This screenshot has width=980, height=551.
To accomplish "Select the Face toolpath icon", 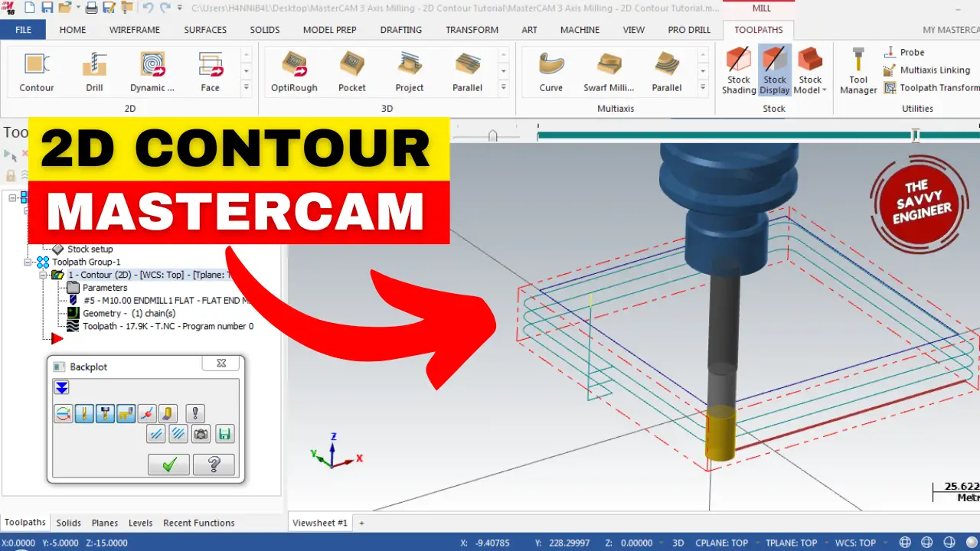I will pos(210,72).
